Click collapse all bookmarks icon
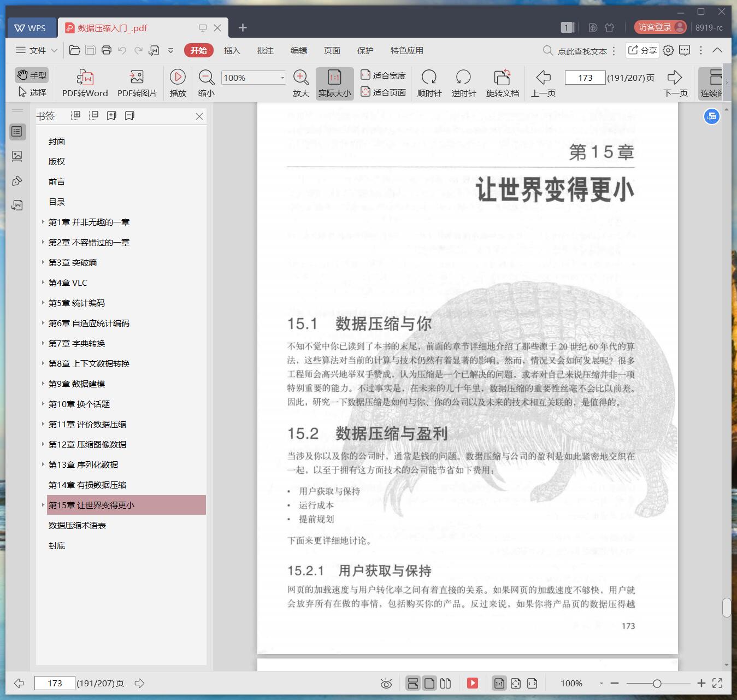 click(94, 115)
